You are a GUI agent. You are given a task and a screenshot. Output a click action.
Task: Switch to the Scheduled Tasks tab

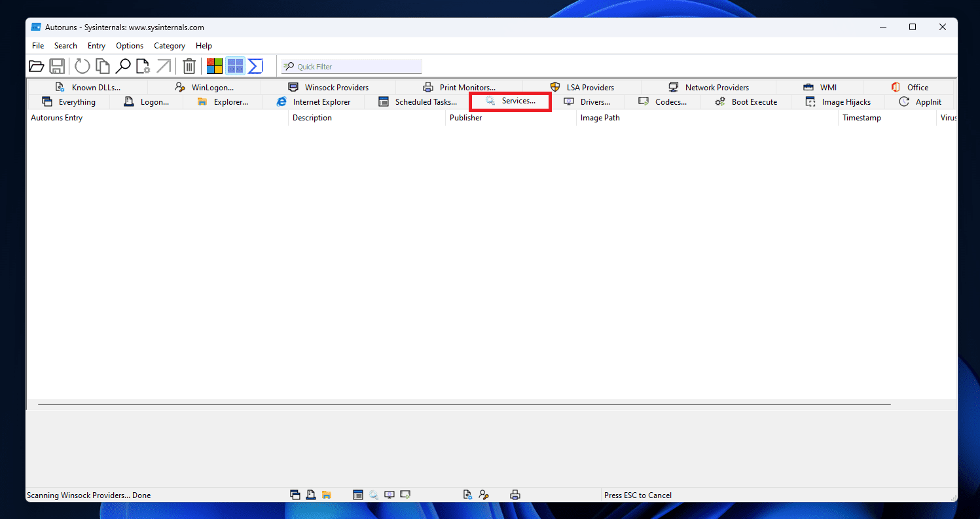coord(418,102)
